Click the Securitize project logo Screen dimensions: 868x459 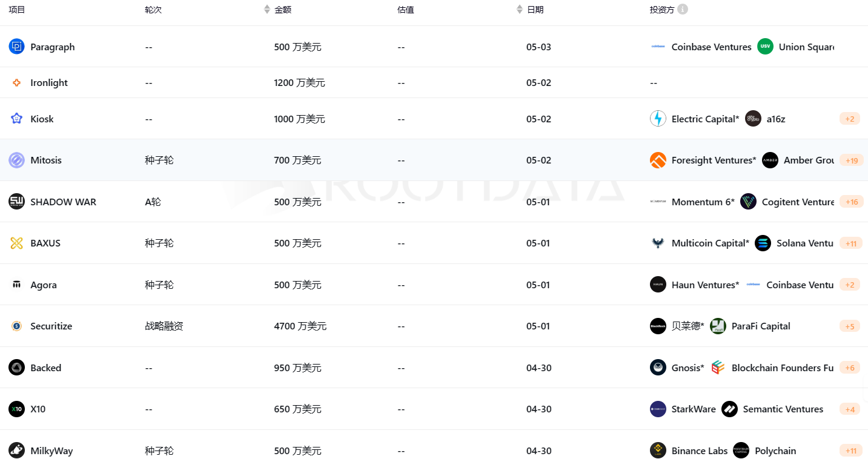point(16,326)
